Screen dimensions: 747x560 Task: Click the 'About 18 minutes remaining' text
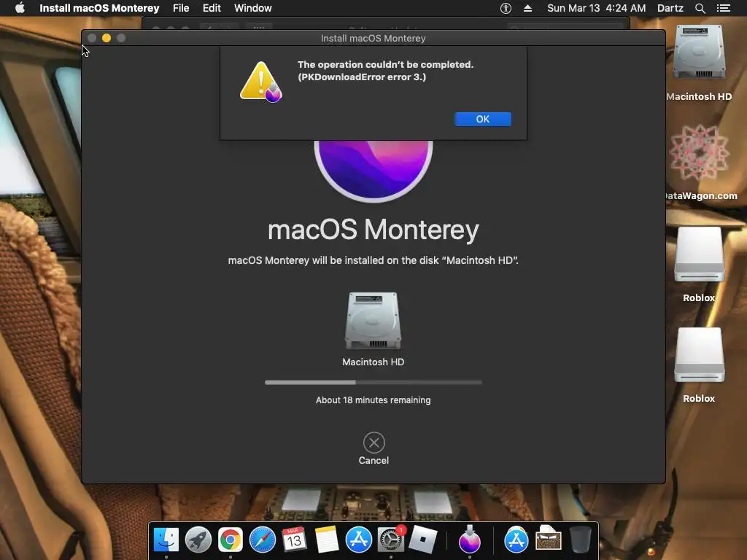pyautogui.click(x=373, y=400)
